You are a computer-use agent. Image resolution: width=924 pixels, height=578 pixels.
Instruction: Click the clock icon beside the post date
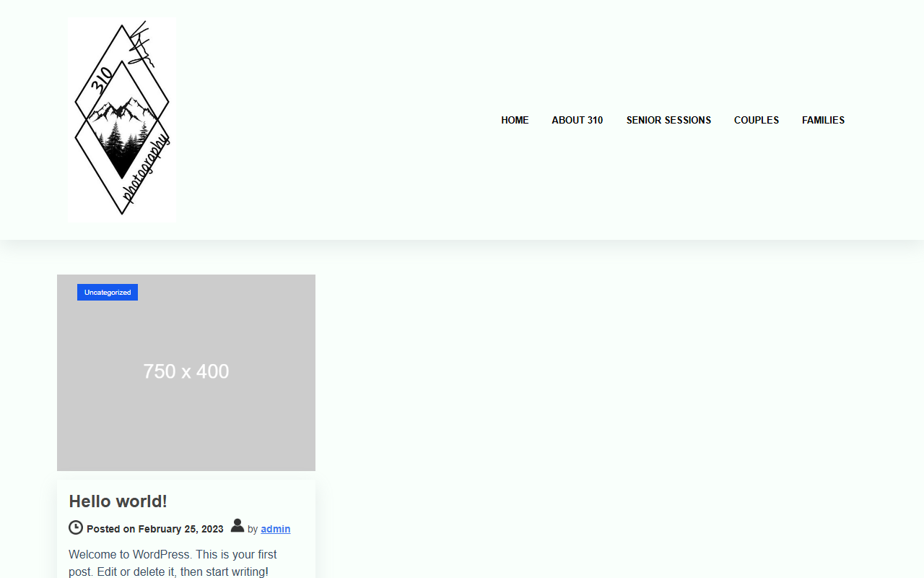pos(76,527)
